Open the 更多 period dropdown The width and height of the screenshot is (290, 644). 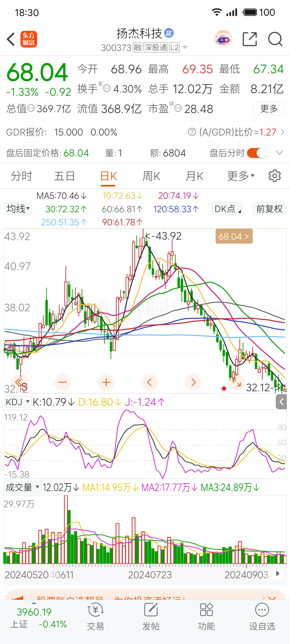(x=241, y=176)
